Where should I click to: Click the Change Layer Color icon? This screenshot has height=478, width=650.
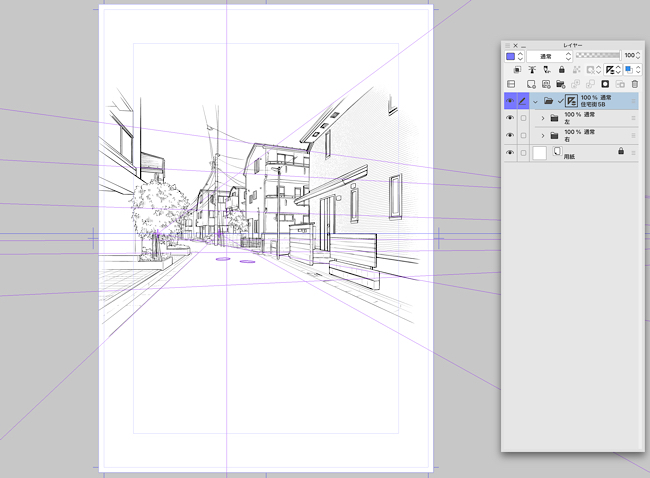(x=629, y=70)
